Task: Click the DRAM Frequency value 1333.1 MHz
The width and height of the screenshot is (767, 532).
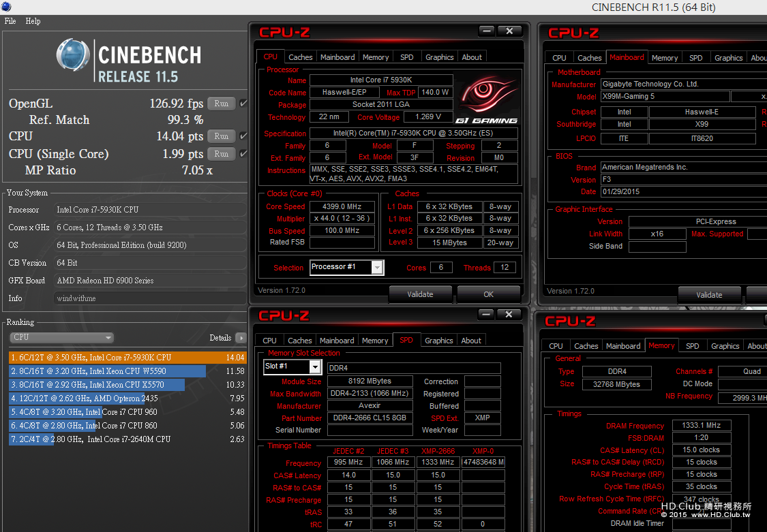Action: pyautogui.click(x=702, y=426)
